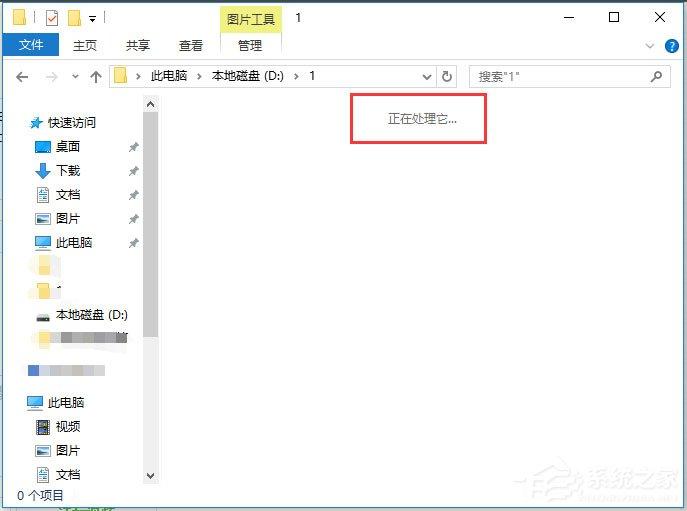Select 快速访问 in the navigation pane
Viewport: 687px width, 511px height.
pos(72,123)
